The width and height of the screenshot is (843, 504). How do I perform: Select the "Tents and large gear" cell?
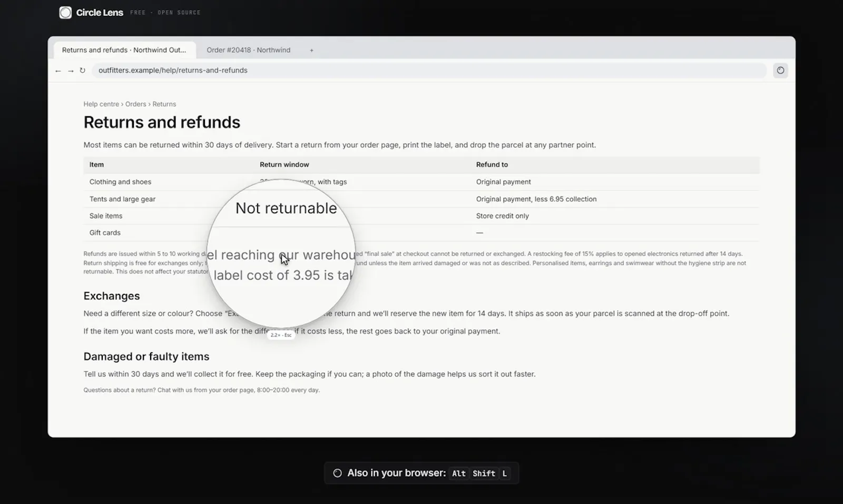click(x=122, y=199)
